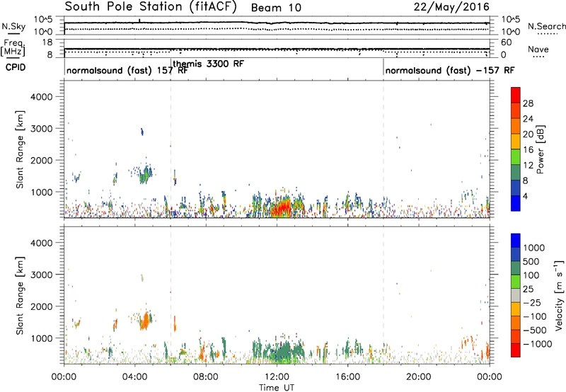The image size is (566, 392).
Task: Click the dashed CPID boundary line at 18:00
Action: (x=383, y=149)
